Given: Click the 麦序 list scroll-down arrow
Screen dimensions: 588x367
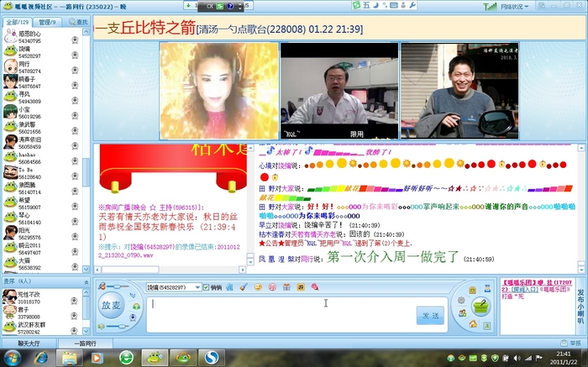Looking at the screenshot, I should click(x=86, y=331).
